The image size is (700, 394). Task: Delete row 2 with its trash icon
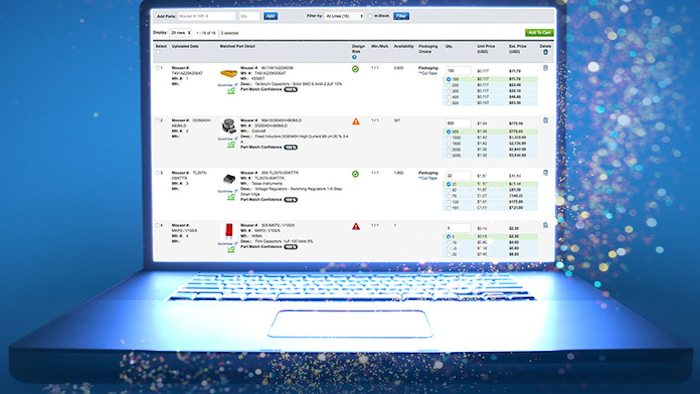[545, 120]
